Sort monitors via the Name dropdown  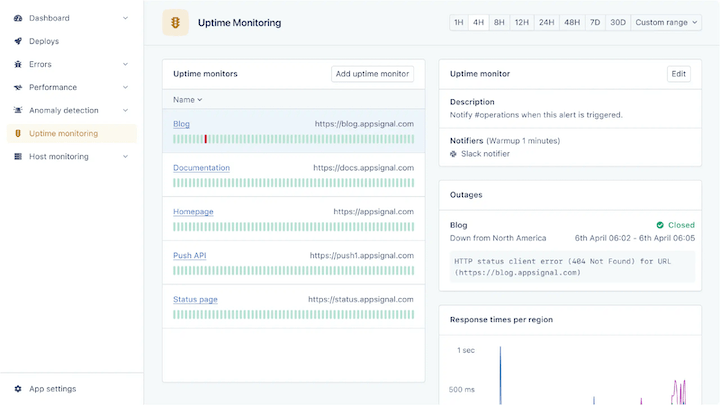tap(187, 100)
